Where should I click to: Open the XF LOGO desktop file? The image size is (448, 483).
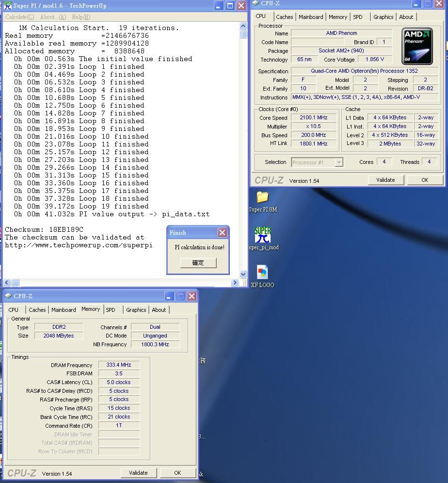click(x=262, y=276)
